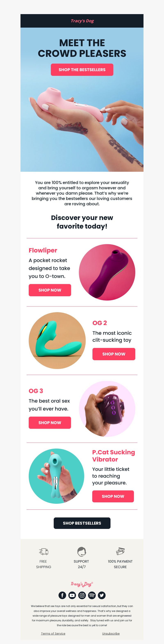164x644 pixels.
Task: Shop now for the Flowliper
Action: point(50,290)
